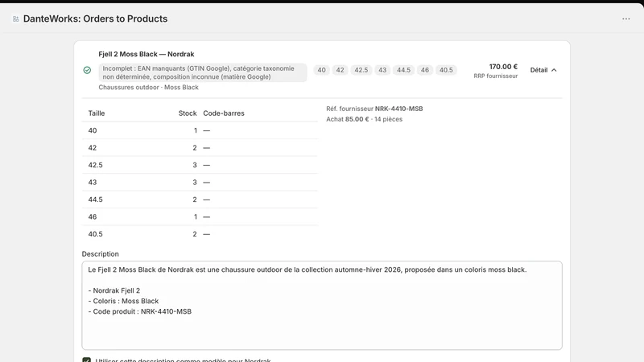
Task: Select the size 40 chip
Action: pos(321,70)
